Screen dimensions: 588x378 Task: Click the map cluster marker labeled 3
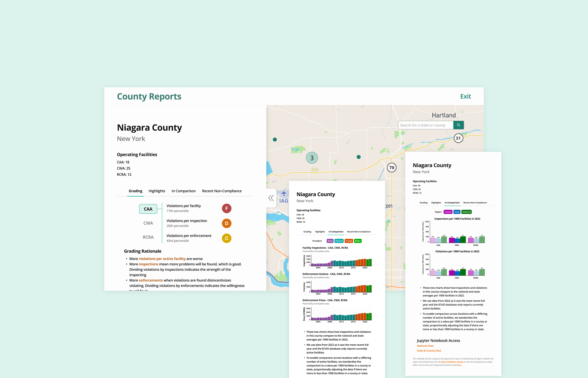coord(312,158)
